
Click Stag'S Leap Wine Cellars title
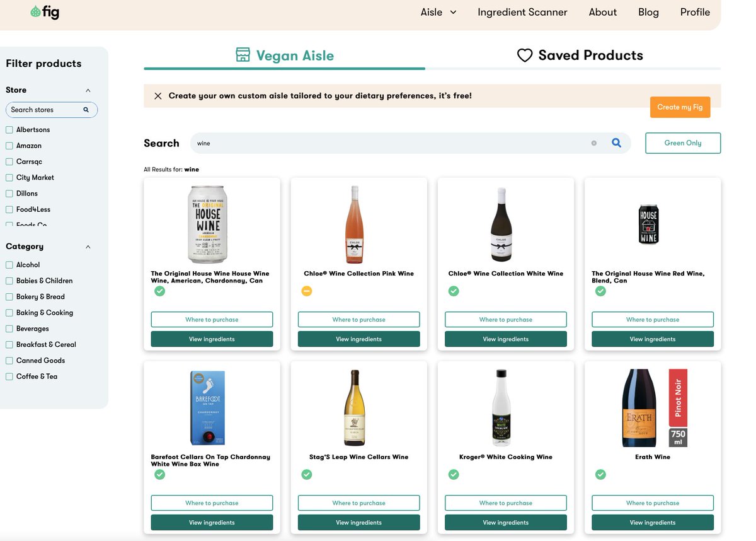(358, 457)
